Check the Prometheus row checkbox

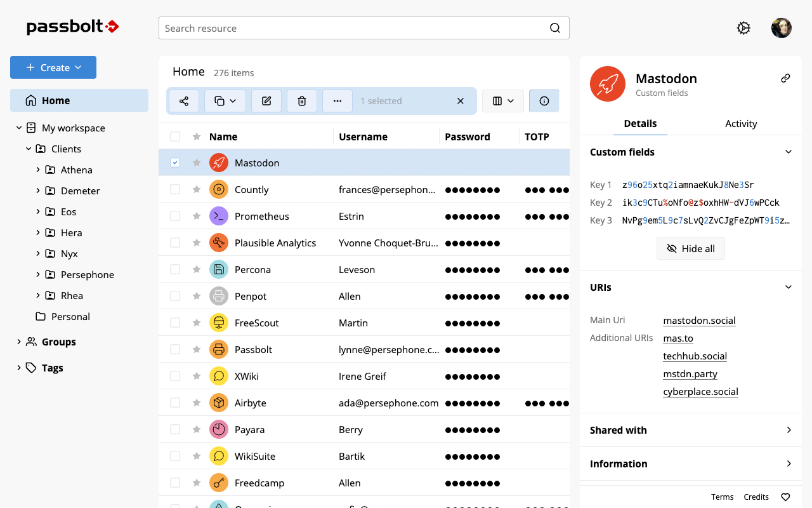175,216
